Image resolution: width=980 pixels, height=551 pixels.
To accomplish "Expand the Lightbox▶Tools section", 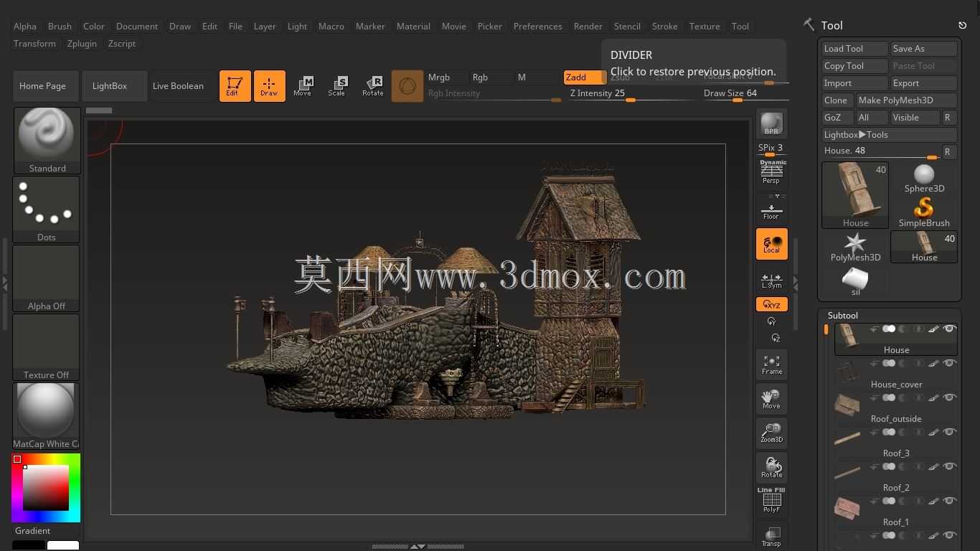I will click(890, 135).
